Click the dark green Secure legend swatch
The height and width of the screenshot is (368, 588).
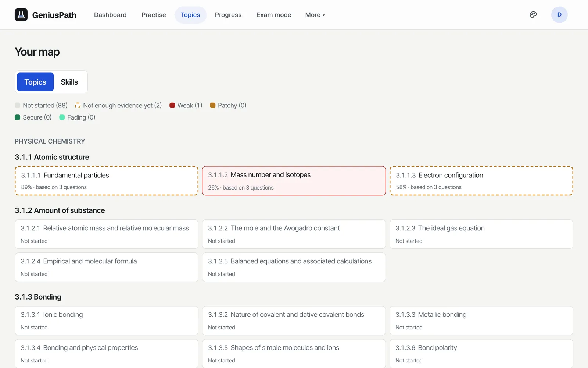17,117
